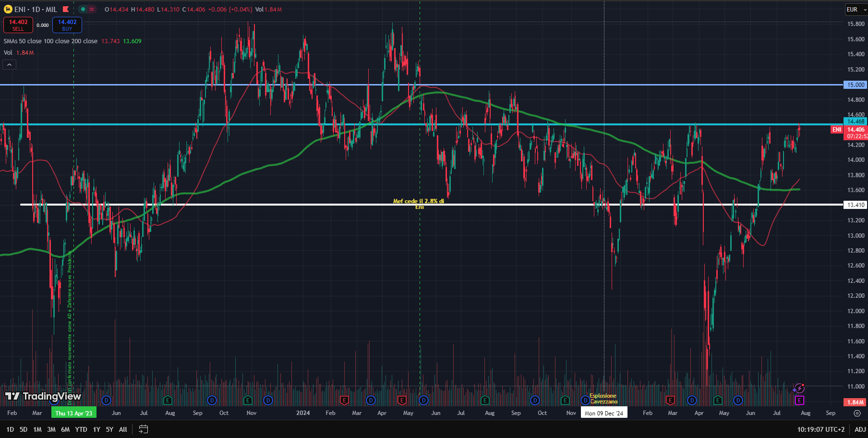
Task: Click the green market status dot
Action: coord(83,9)
